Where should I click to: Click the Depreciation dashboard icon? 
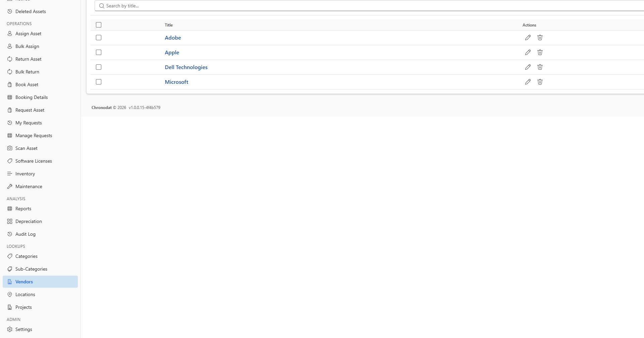pyautogui.click(x=10, y=221)
